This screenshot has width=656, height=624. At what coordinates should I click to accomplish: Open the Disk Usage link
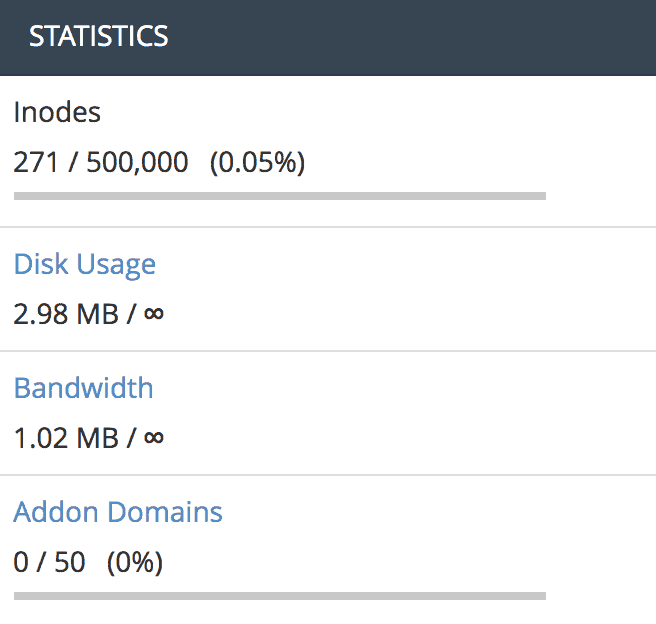(85, 265)
